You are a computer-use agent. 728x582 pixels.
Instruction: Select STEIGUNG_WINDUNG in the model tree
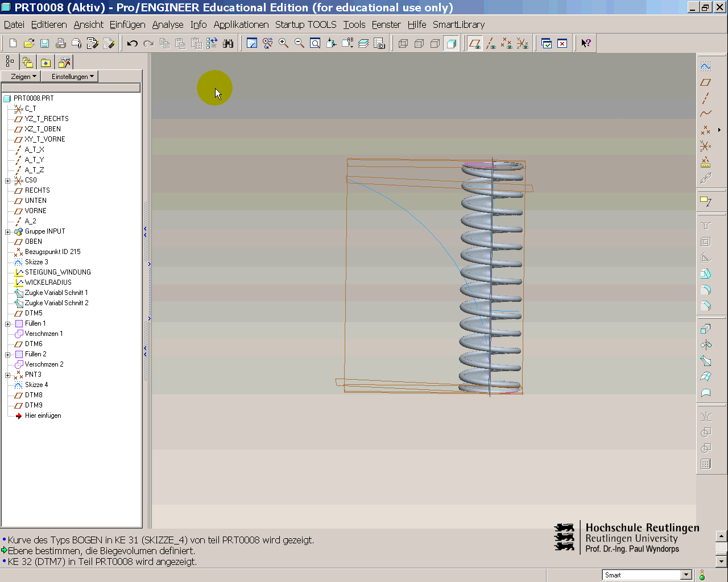57,272
